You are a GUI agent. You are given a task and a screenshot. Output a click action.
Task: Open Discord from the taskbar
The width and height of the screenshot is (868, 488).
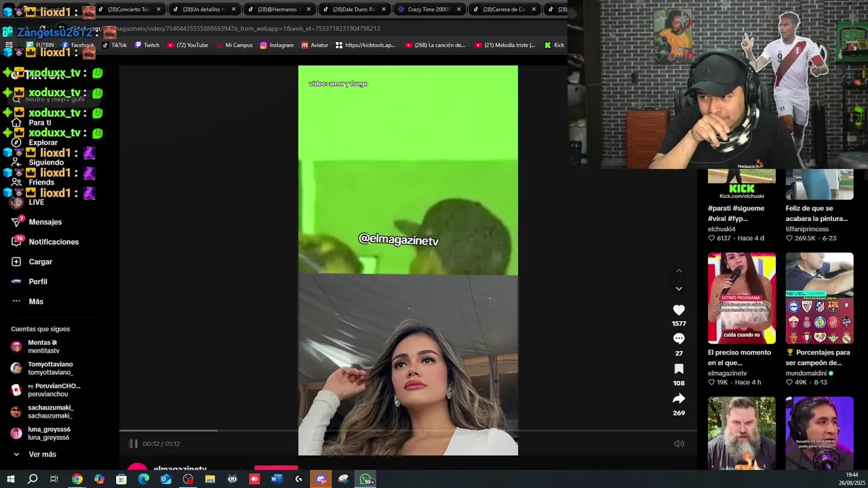[321, 479]
